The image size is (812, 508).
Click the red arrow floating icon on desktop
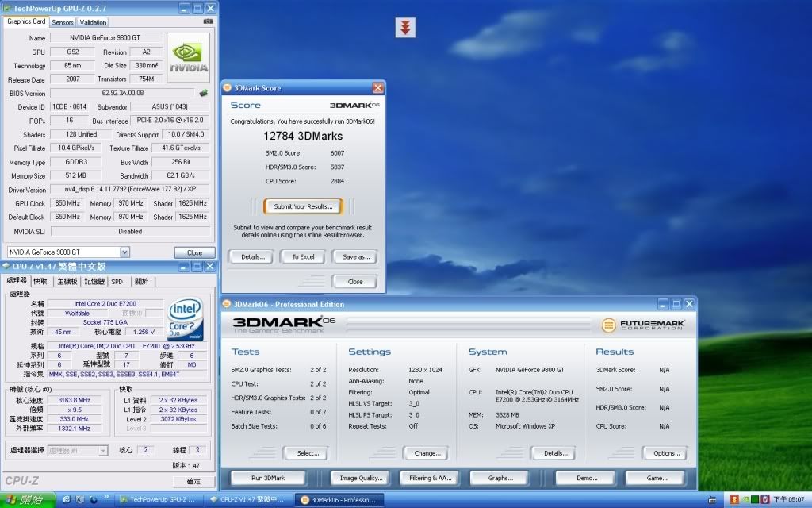coord(405,28)
